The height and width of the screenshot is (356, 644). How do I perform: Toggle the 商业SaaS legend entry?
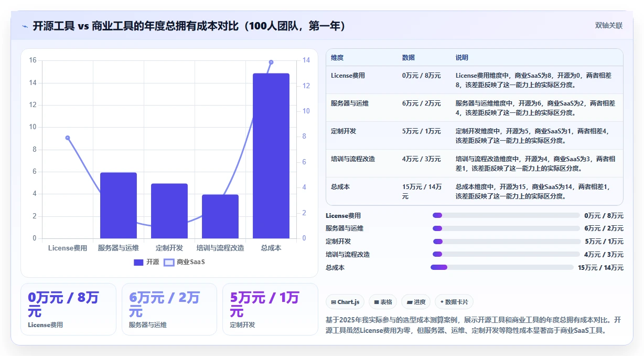pos(185,261)
